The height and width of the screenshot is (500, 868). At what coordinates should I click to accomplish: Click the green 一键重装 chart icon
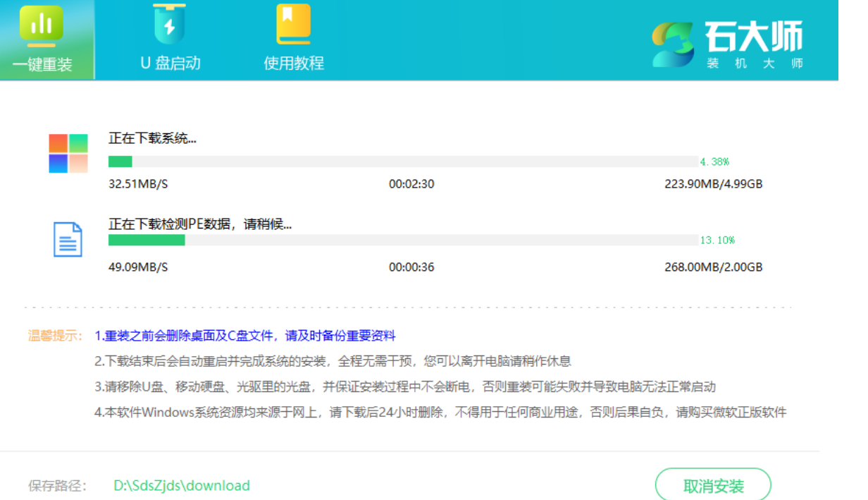(x=41, y=23)
